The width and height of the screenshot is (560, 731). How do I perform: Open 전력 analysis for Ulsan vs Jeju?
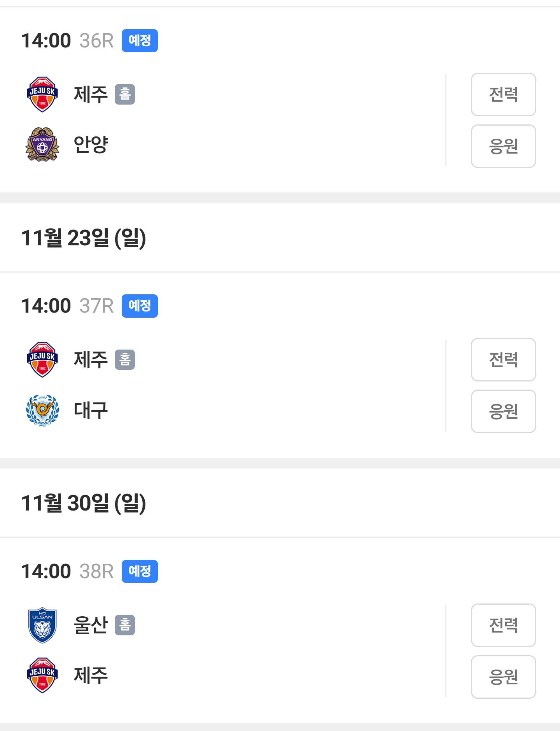[503, 625]
